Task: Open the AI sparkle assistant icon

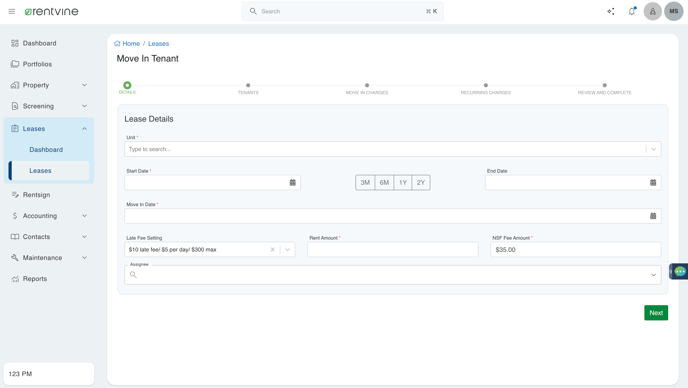Action: [x=611, y=11]
